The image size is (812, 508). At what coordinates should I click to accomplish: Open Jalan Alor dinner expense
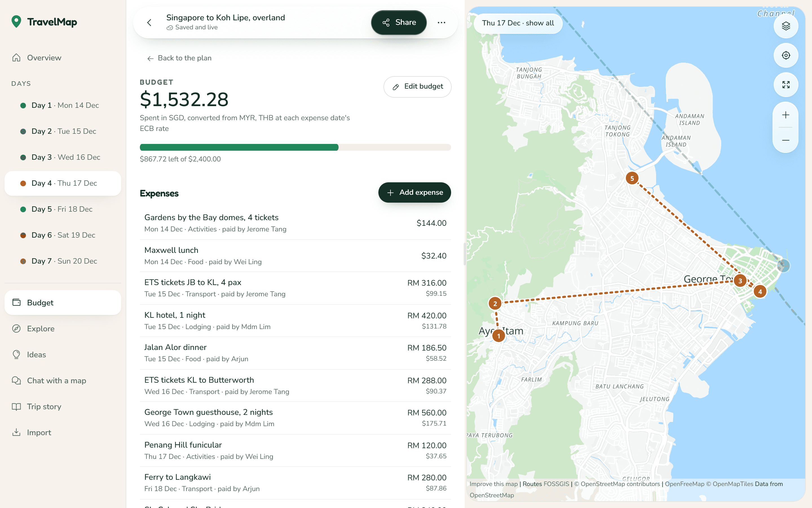(295, 353)
